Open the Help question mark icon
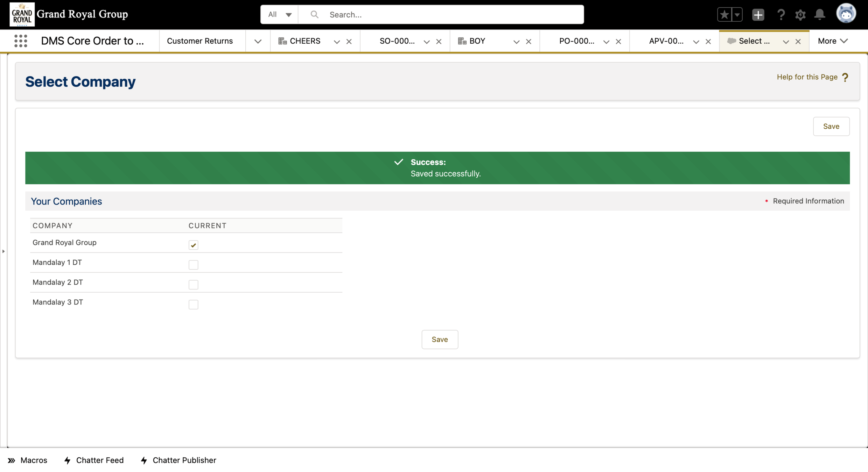 point(781,15)
